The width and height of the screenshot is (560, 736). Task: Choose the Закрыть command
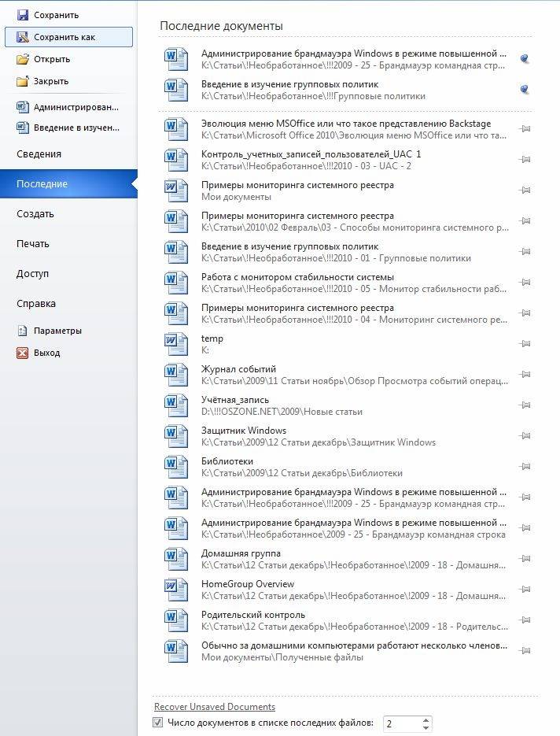coord(42,81)
